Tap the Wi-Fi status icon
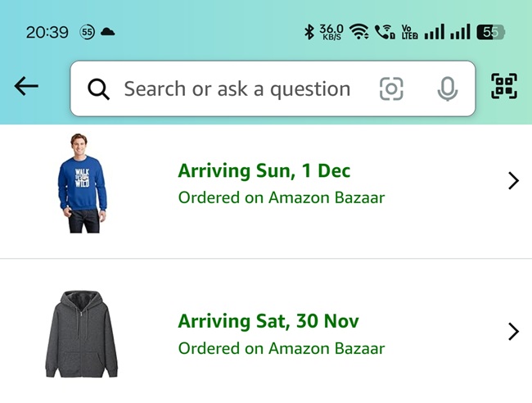This screenshot has height=403, width=532. click(358, 32)
